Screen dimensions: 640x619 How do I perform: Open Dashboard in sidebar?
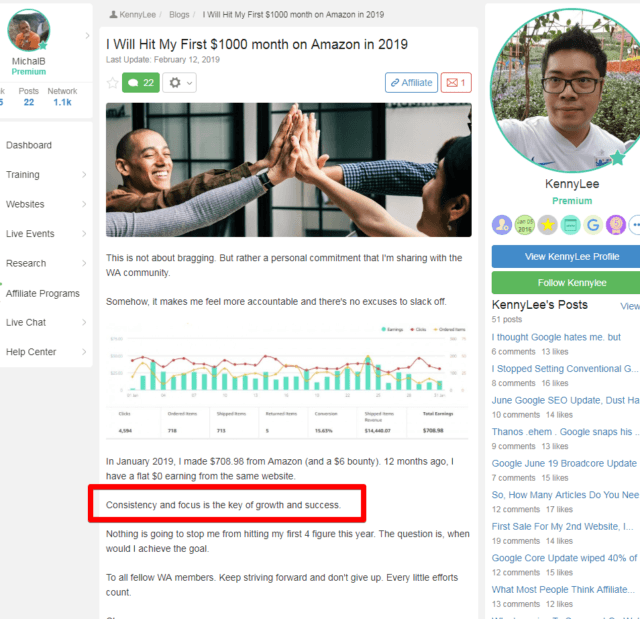click(29, 145)
